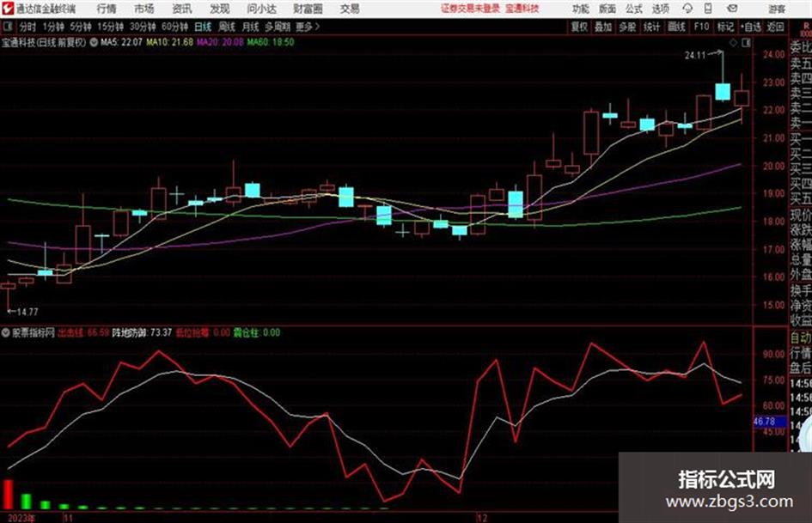This screenshot has height=523, width=812.
Task: Expand MA indicator settings arrow beside 宝通科技
Action: pos(94,42)
